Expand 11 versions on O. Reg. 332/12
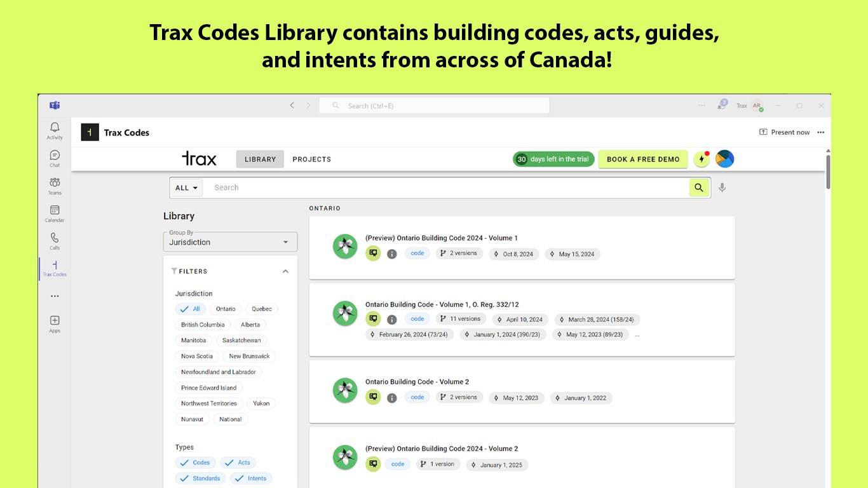This screenshot has width=868, height=488. (461, 319)
